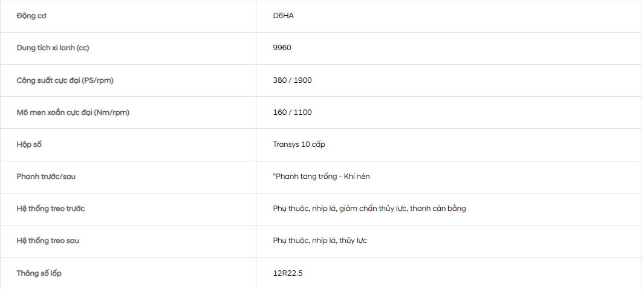Screen dimensions: 644x289
Task: Click the 'Hệ thống treo trước' label
Action: [x=51, y=209]
